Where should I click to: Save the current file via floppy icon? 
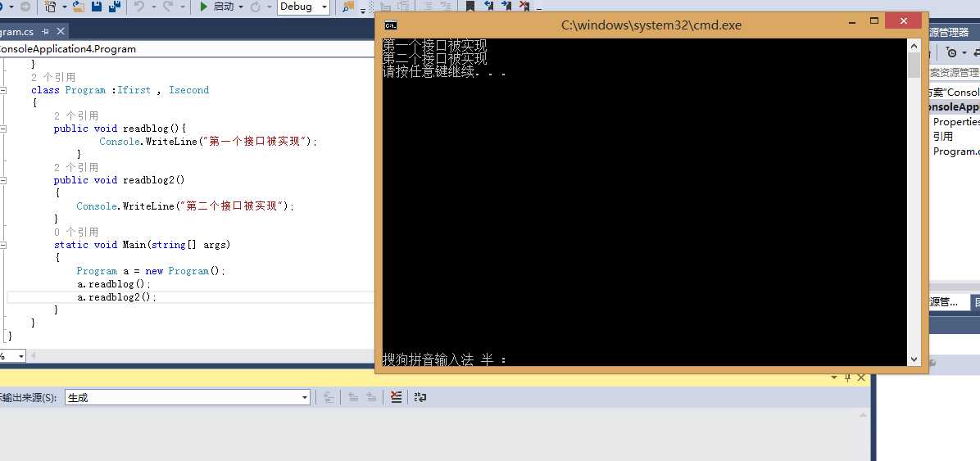[97, 7]
